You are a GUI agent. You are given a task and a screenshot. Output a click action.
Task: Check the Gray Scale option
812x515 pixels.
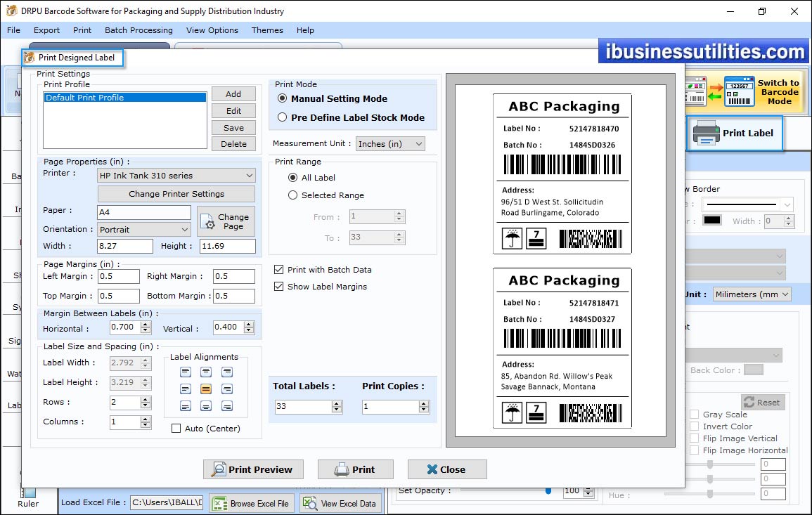[x=695, y=414]
